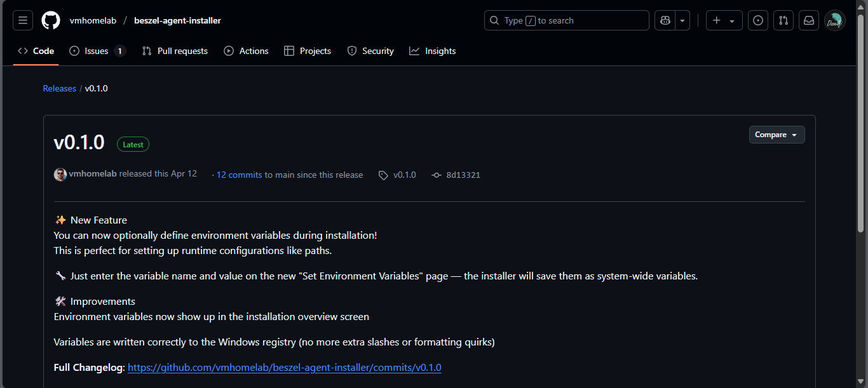Switch to the Issues tab
The image size is (868, 388).
pyautogui.click(x=97, y=51)
